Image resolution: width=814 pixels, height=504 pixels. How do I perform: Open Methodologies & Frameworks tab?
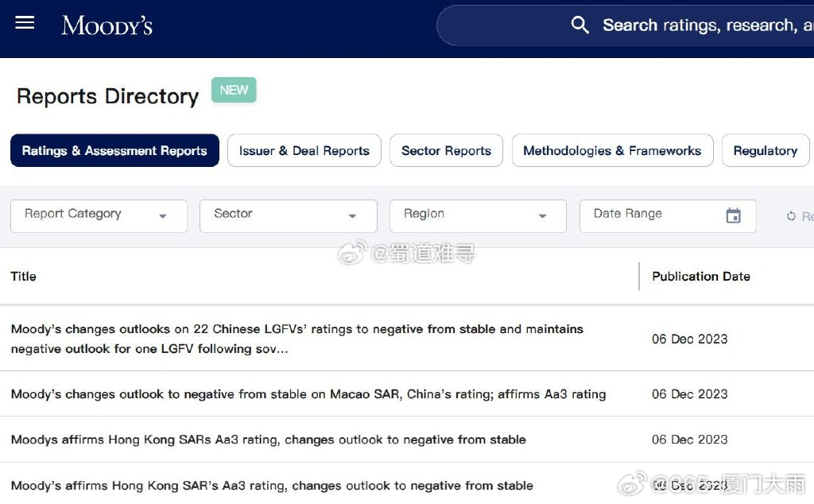pyautogui.click(x=613, y=150)
